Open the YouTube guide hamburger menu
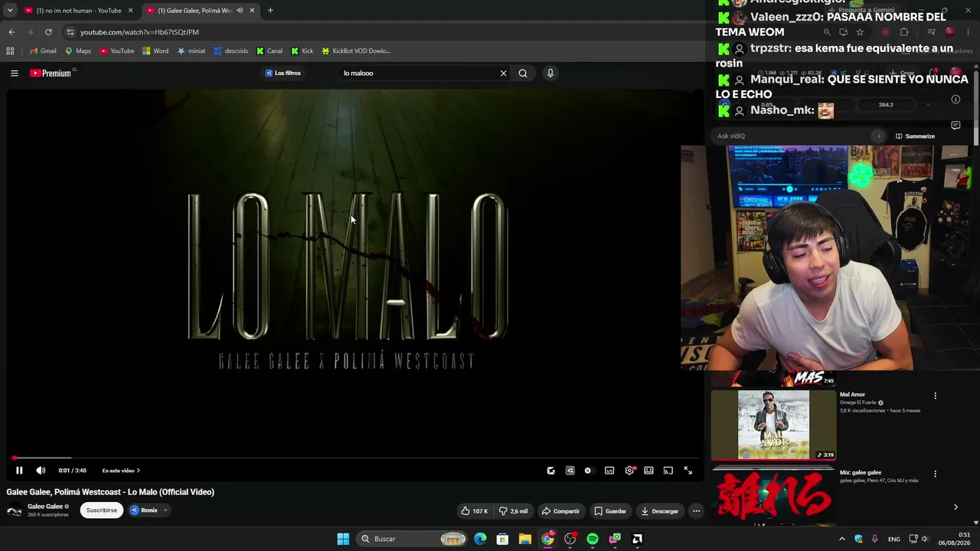Image resolution: width=980 pixels, height=551 pixels. click(x=15, y=73)
